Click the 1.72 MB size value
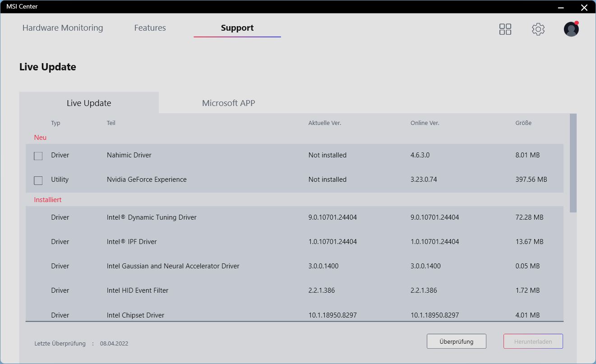Screen dimensions: 596x364 [527, 290]
